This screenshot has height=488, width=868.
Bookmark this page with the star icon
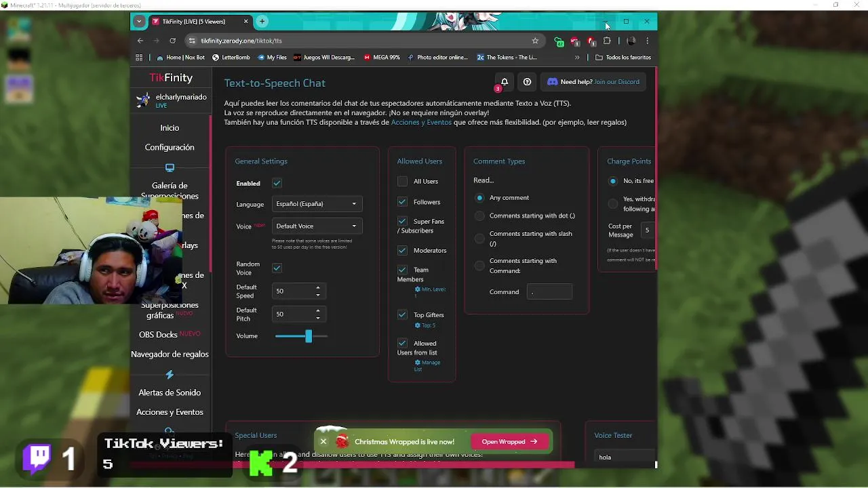tap(535, 41)
